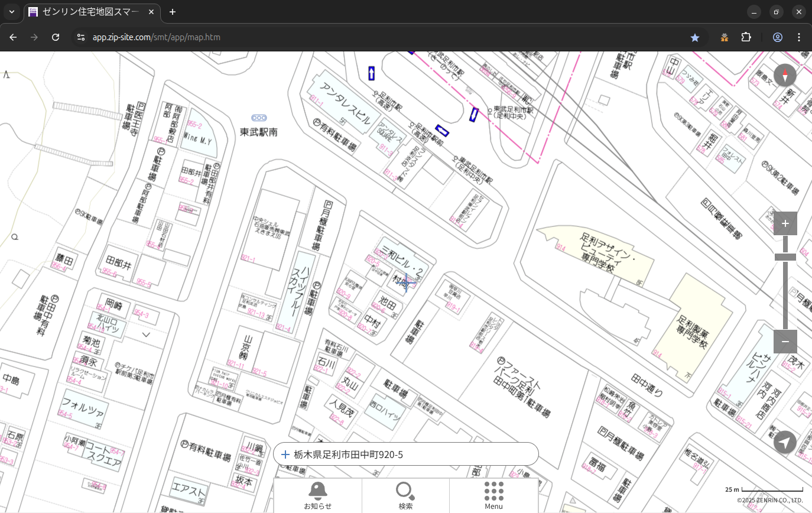812x513 pixels.
Task: Click the 人見茂 house label
Action: pos(342,408)
